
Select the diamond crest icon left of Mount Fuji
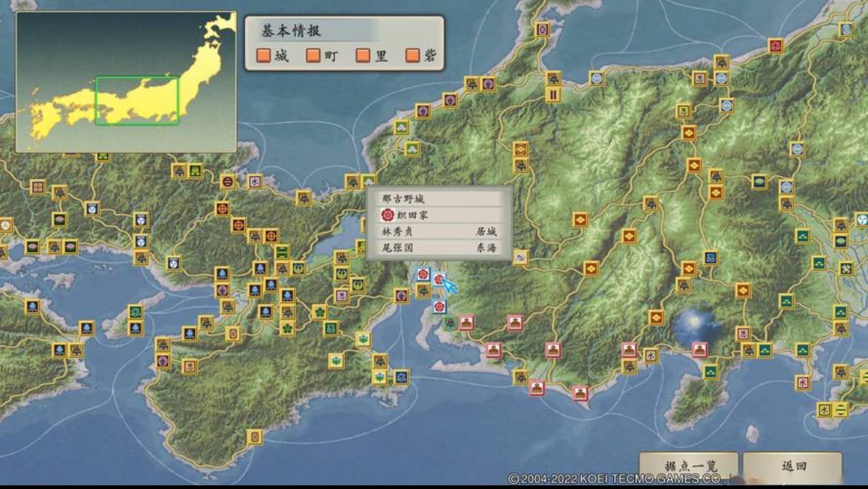(656, 318)
